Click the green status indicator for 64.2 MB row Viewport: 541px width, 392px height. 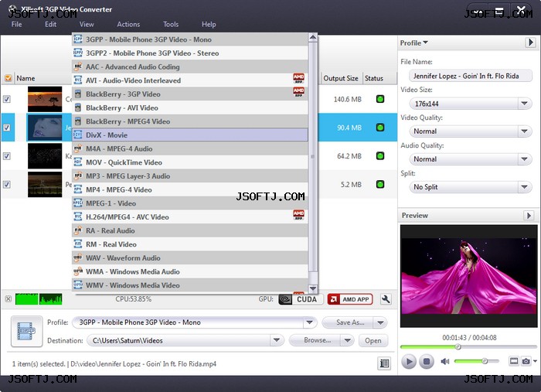pyautogui.click(x=380, y=156)
